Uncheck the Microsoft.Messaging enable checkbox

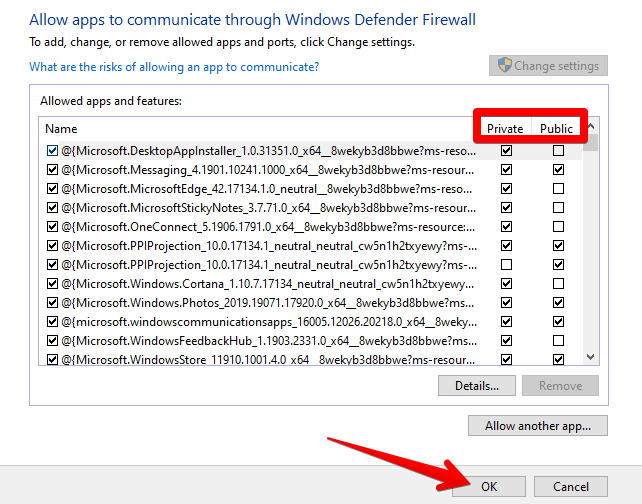pos(52,170)
